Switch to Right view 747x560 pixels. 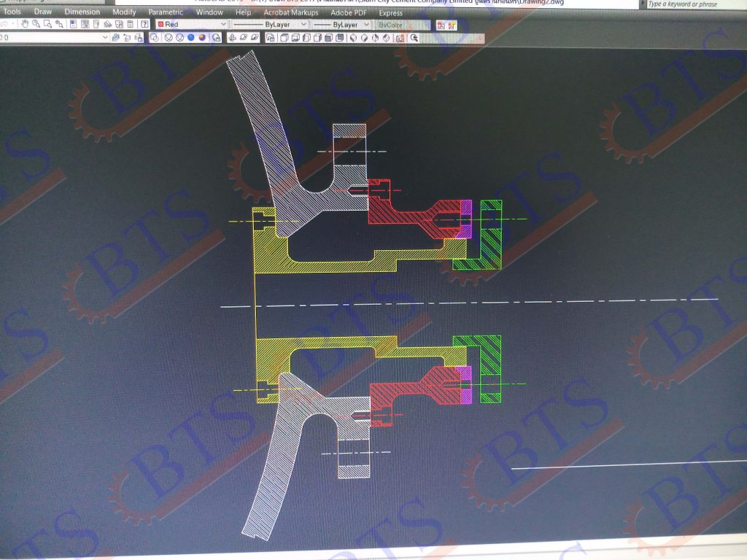point(318,38)
